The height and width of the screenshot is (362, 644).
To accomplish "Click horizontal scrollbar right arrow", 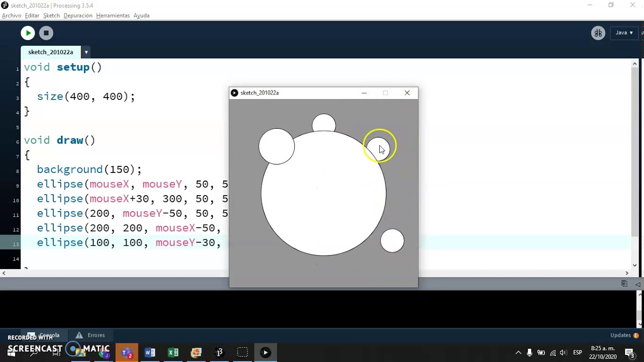I will tap(627, 273).
